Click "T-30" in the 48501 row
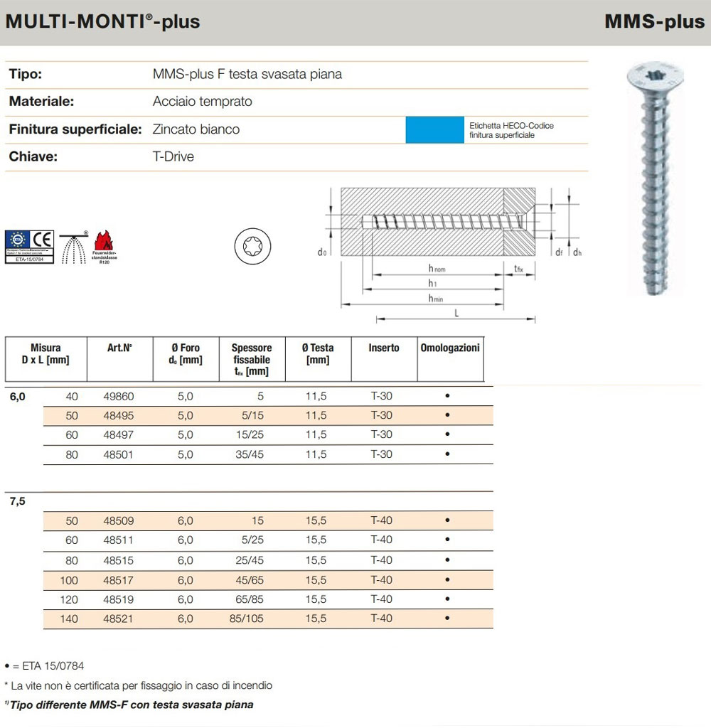The width and height of the screenshot is (711, 728). pyautogui.click(x=381, y=454)
